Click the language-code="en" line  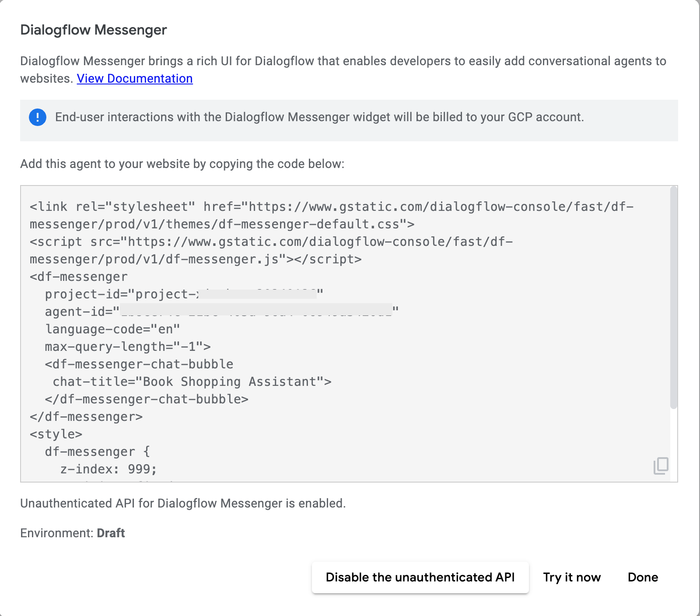pyautogui.click(x=112, y=329)
